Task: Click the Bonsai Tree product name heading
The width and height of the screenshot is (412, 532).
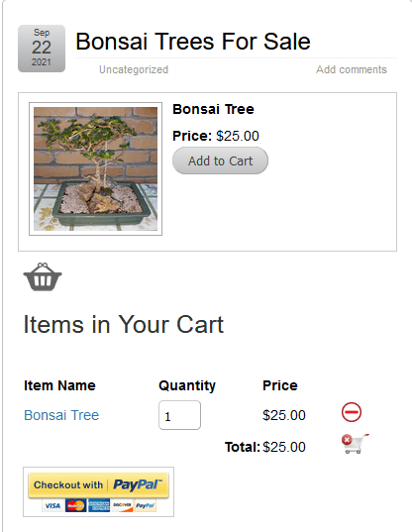Action: (213, 109)
